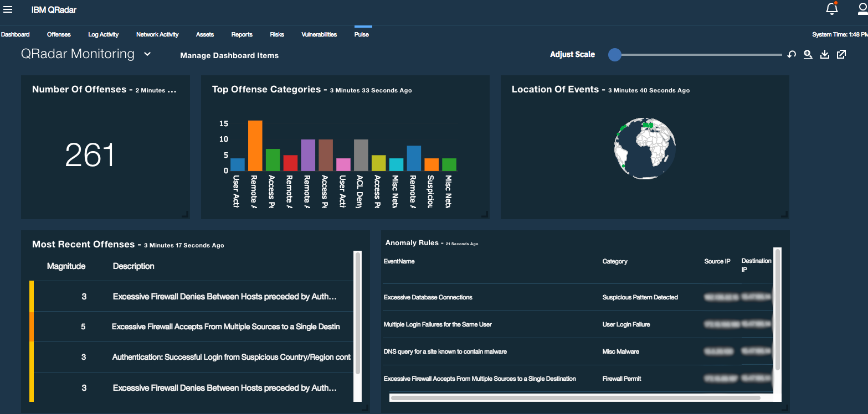
Task: Select the zoom-in magnifier icon
Action: coord(808,54)
